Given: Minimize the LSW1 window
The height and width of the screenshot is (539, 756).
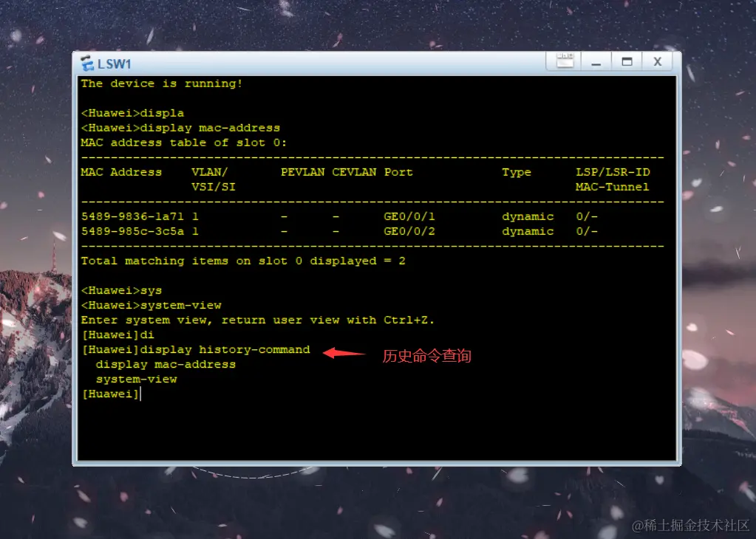Looking at the screenshot, I should click(x=596, y=62).
